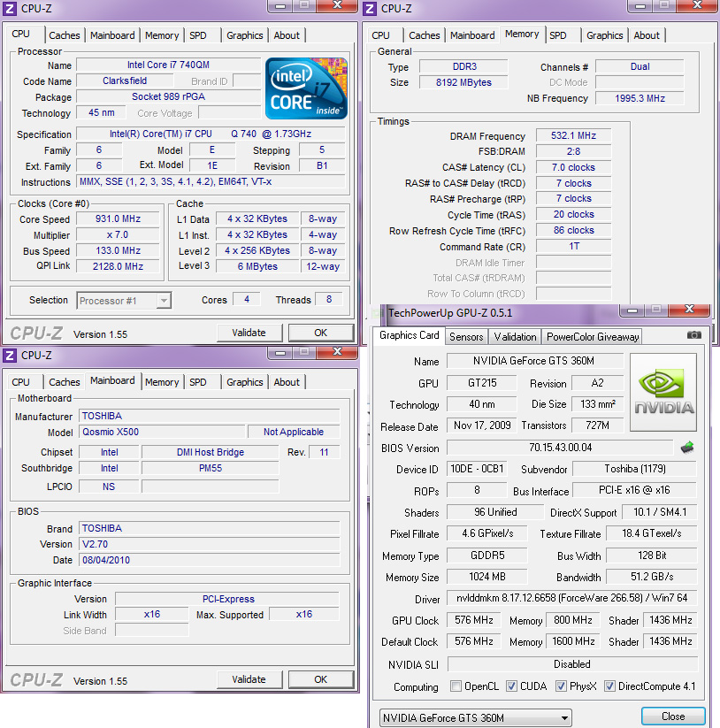720x728 pixels.
Task: Click the Code Name value Clarksfield
Action: coord(125,80)
